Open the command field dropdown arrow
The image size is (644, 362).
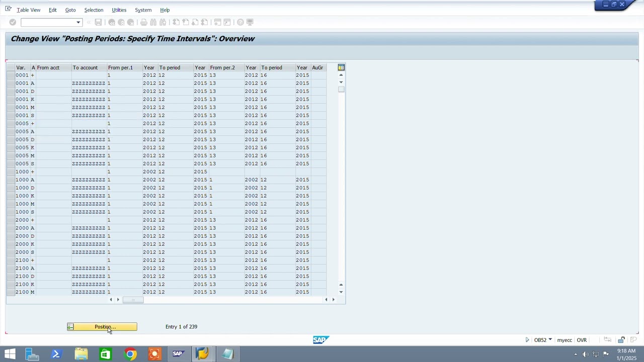pos(78,22)
